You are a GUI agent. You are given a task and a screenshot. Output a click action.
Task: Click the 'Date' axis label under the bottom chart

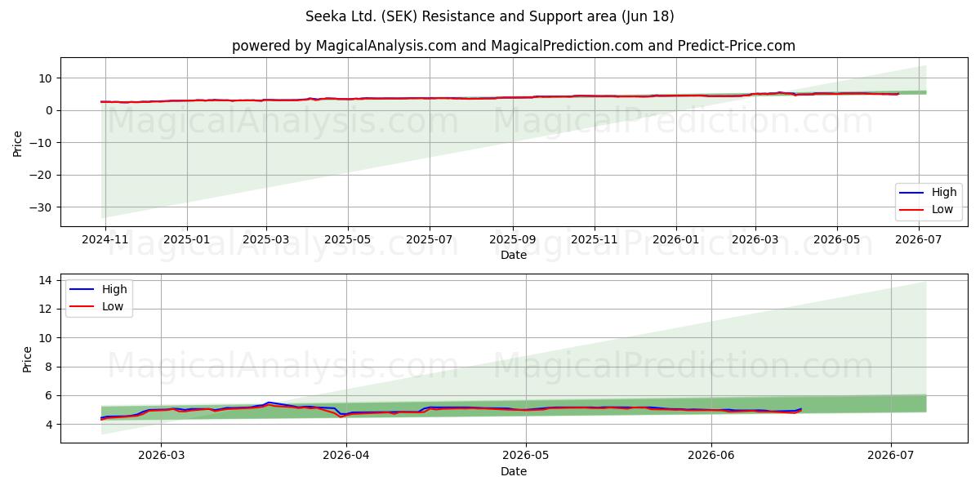[514, 471]
